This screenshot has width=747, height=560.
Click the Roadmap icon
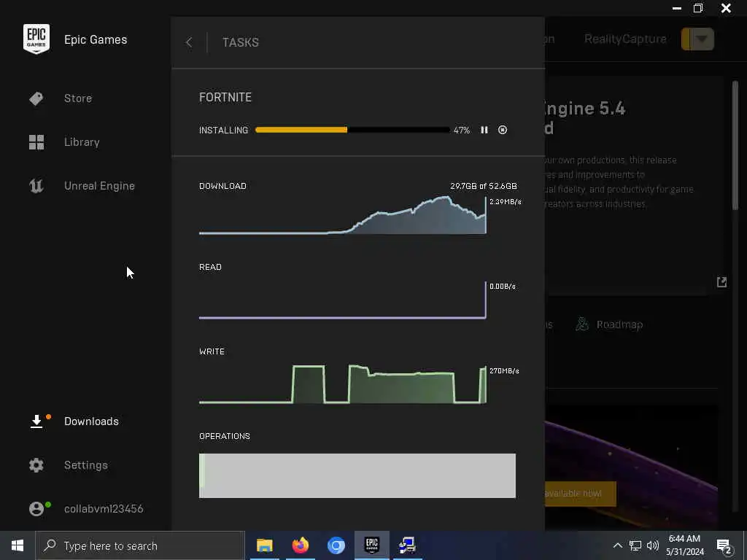click(x=581, y=324)
